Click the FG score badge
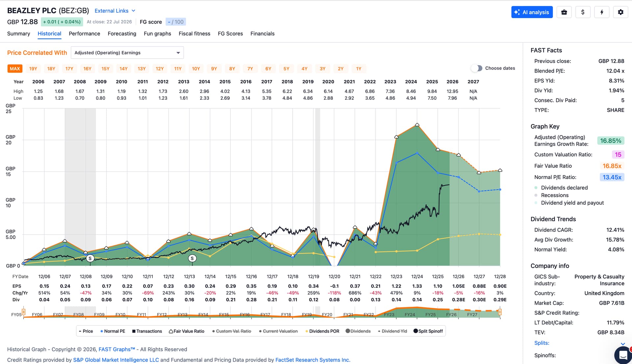The height and width of the screenshot is (364, 632). 176,22
